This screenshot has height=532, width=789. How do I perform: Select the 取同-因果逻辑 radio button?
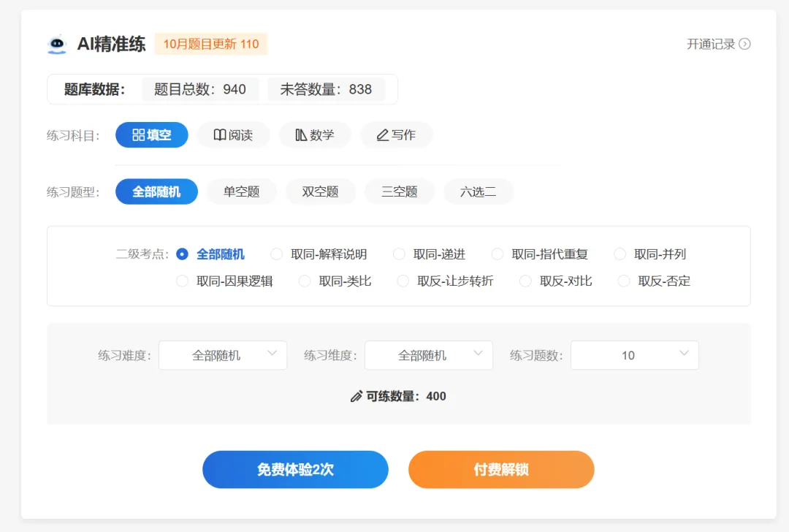click(182, 281)
